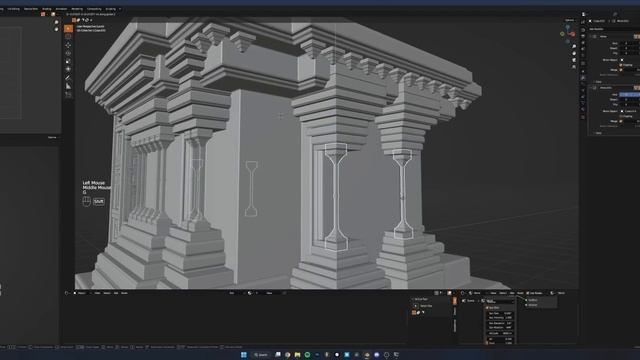The width and height of the screenshot is (640, 360).
Task: Toggle camera view gizmo icon
Action: click(x=574, y=60)
